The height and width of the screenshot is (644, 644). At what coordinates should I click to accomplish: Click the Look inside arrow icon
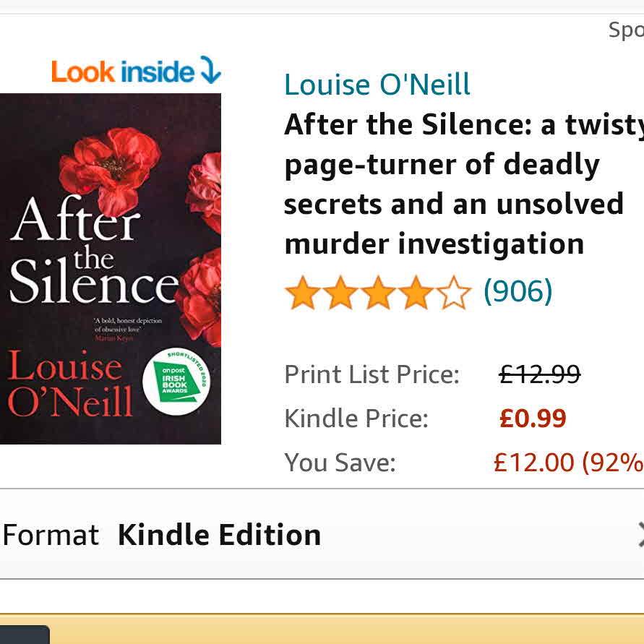pyautogui.click(x=211, y=70)
